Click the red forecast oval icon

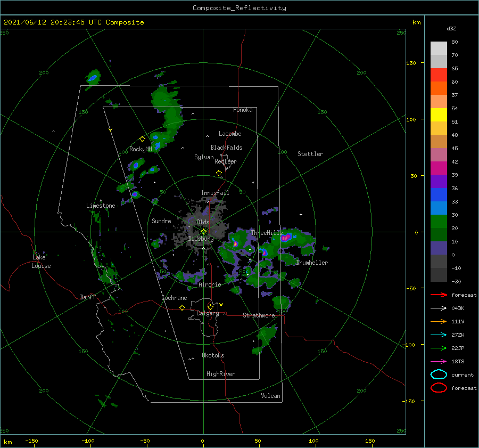coord(439,388)
